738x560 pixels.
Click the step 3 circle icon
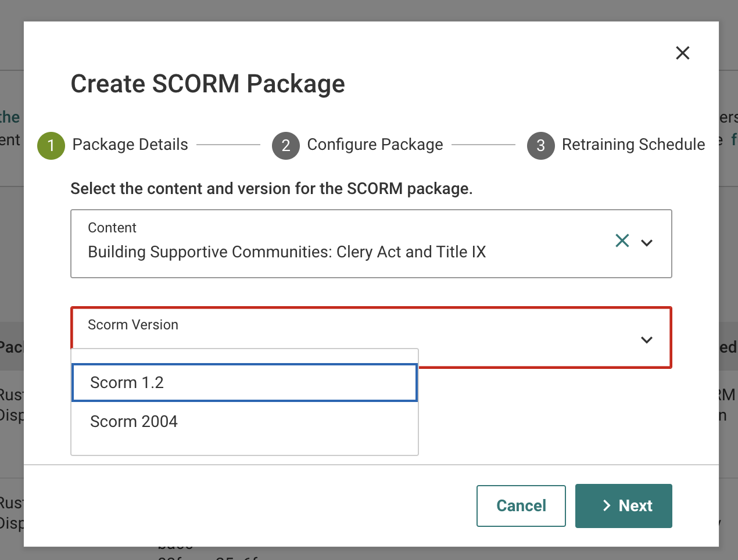[541, 145]
